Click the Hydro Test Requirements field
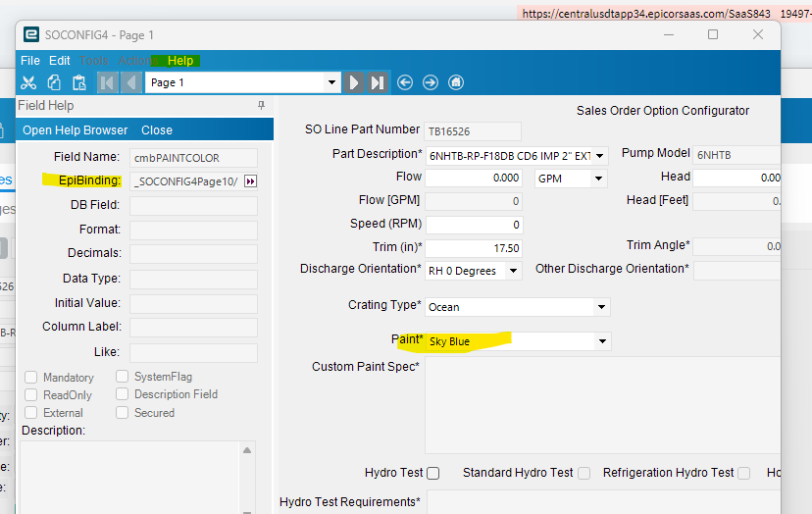812x514 pixels. click(604, 502)
